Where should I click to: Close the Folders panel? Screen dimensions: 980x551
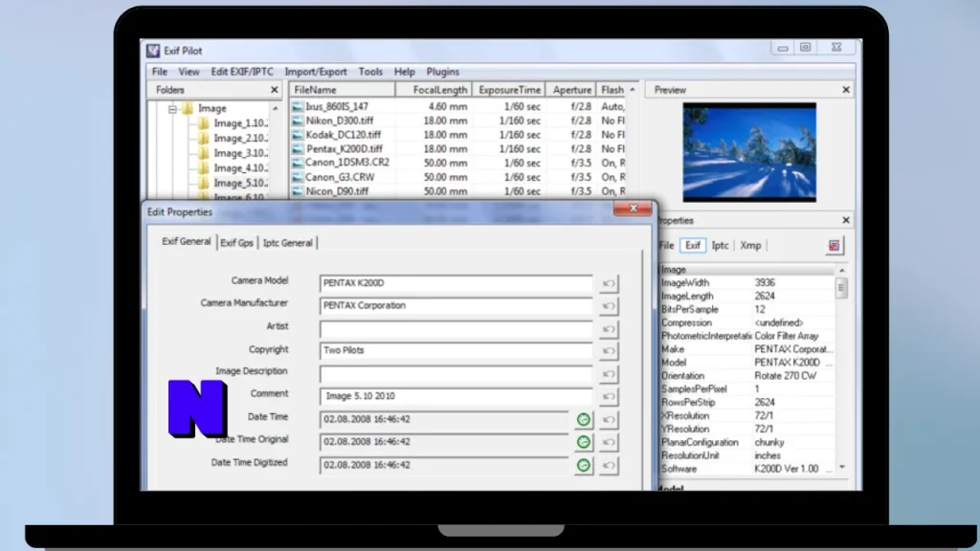[x=274, y=90]
